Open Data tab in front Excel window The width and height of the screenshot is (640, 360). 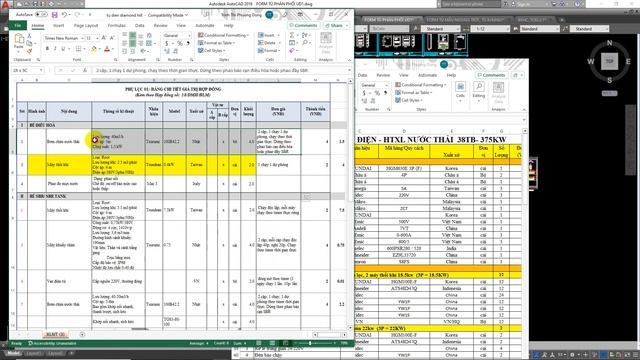point(140,25)
